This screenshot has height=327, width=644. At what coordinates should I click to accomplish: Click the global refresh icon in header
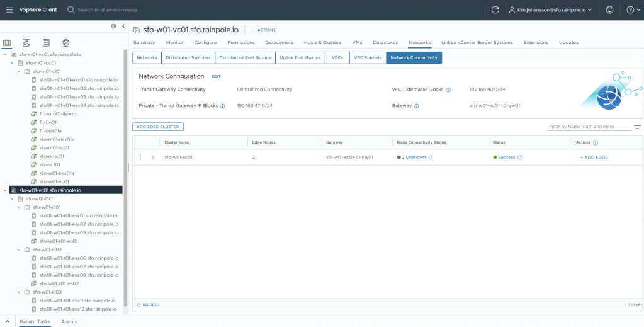[x=495, y=10]
